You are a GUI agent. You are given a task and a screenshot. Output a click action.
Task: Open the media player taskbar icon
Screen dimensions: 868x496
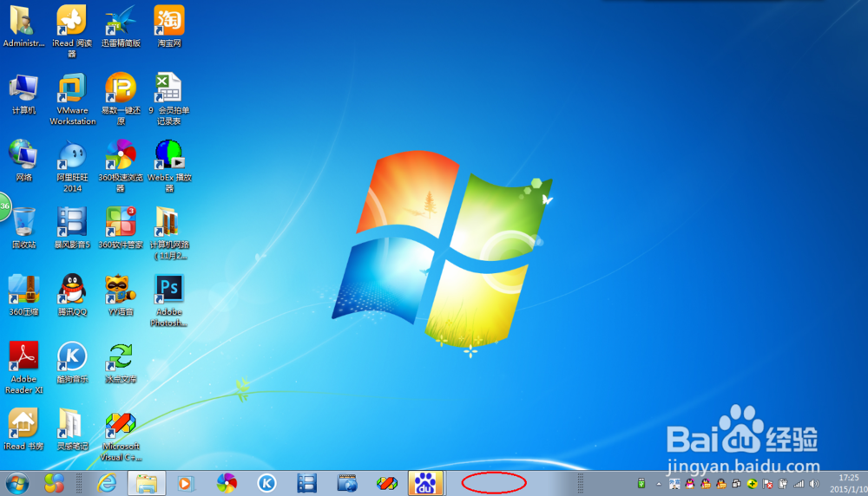point(186,484)
